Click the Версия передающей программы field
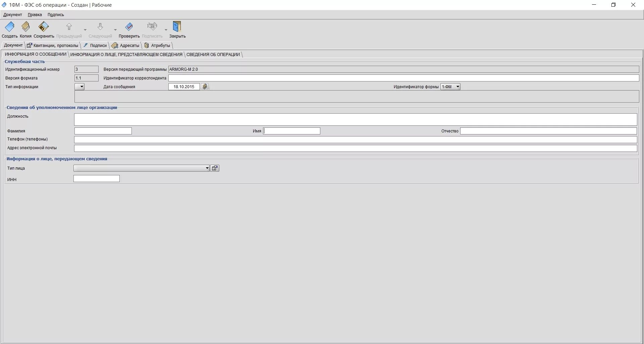This screenshot has width=644, height=344. 404,69
